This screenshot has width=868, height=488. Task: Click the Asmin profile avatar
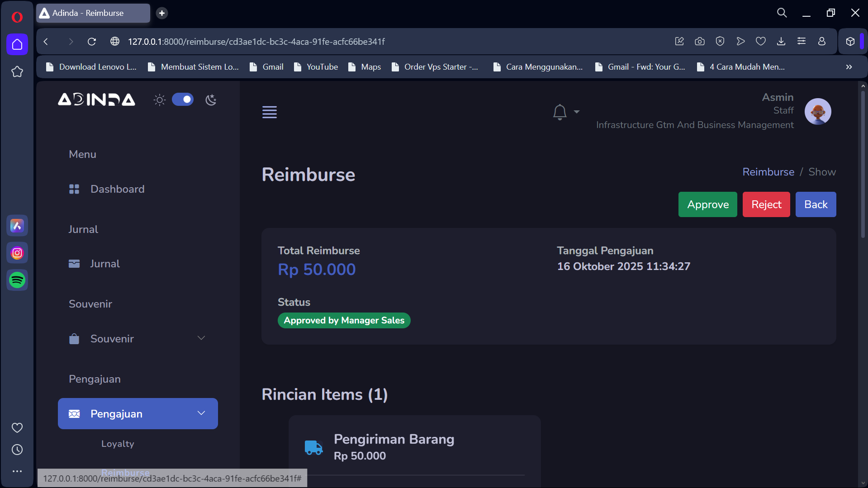click(818, 111)
